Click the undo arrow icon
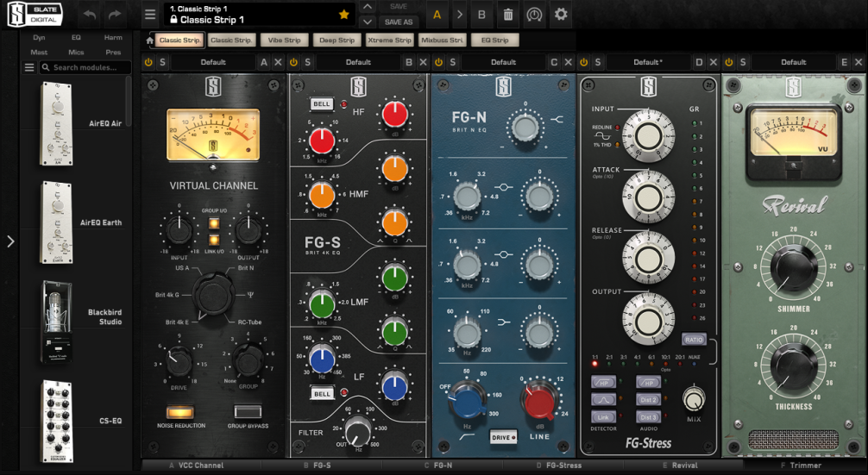Image resolution: width=868 pixels, height=475 pixels. click(x=90, y=15)
